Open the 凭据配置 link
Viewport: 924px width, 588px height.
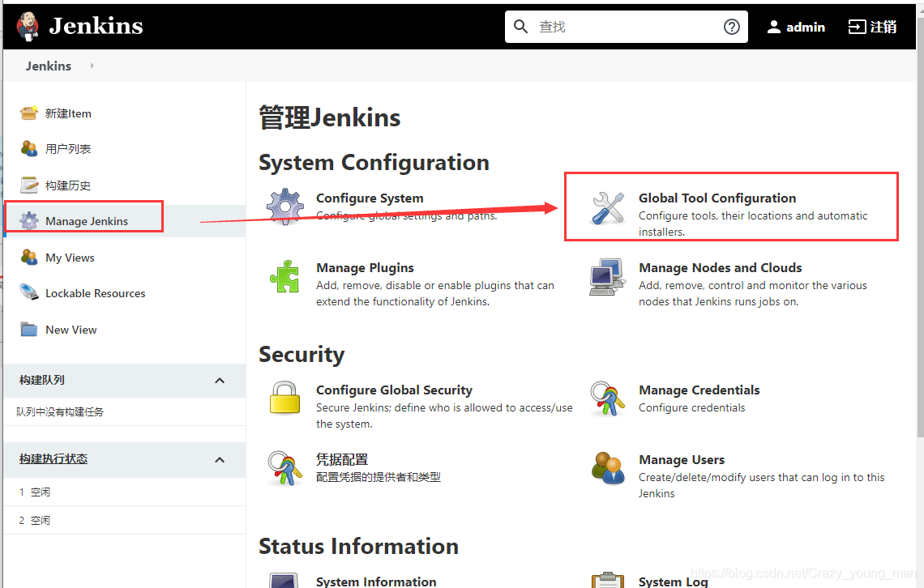tap(342, 460)
